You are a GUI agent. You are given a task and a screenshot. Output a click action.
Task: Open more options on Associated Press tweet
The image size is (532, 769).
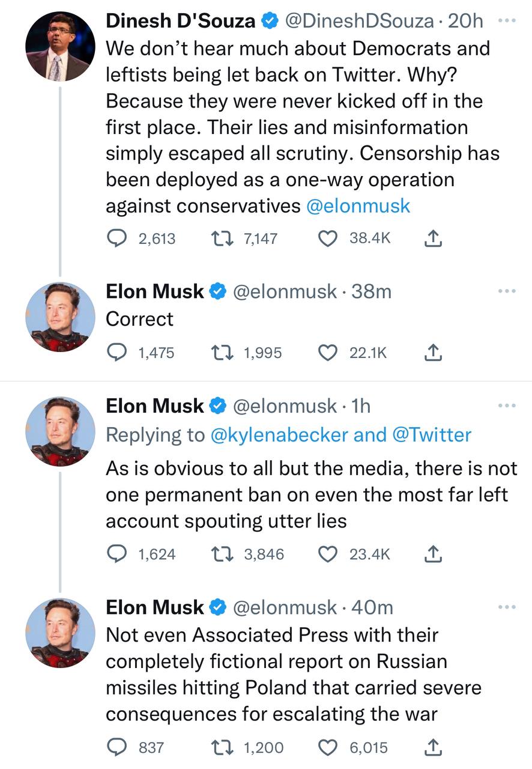507,607
